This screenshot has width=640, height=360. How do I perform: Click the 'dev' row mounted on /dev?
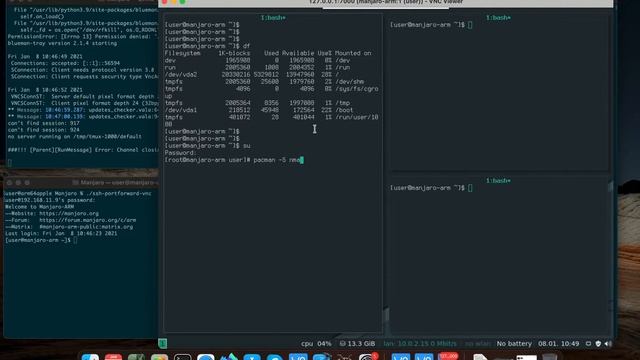point(257,60)
